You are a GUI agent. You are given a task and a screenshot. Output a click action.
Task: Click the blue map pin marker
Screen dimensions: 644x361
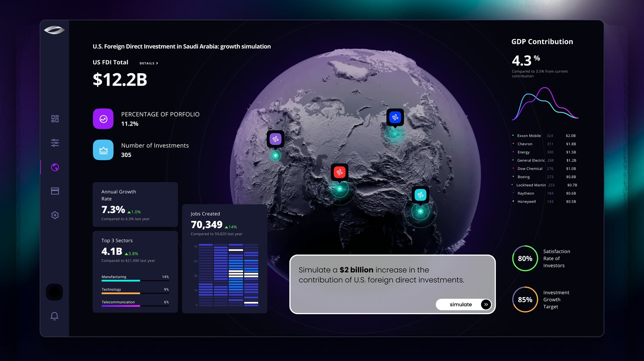click(395, 117)
